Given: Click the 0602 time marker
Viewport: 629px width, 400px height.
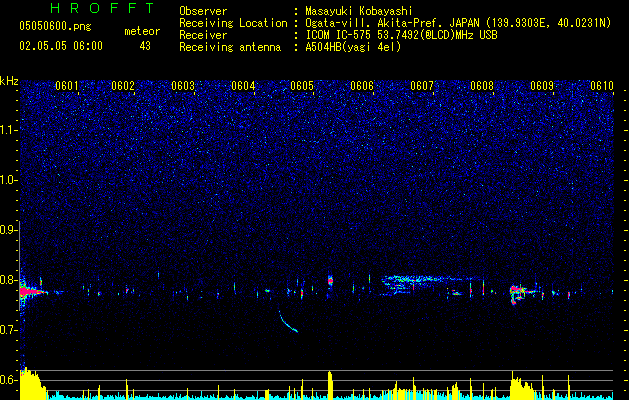Looking at the screenshot, I should click(123, 86).
